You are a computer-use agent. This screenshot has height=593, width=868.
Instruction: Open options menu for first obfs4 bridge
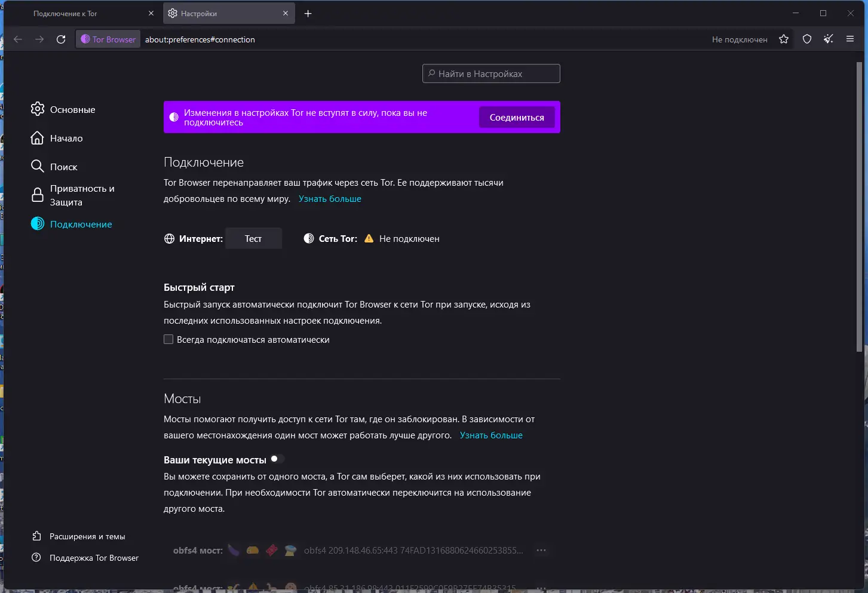point(541,550)
